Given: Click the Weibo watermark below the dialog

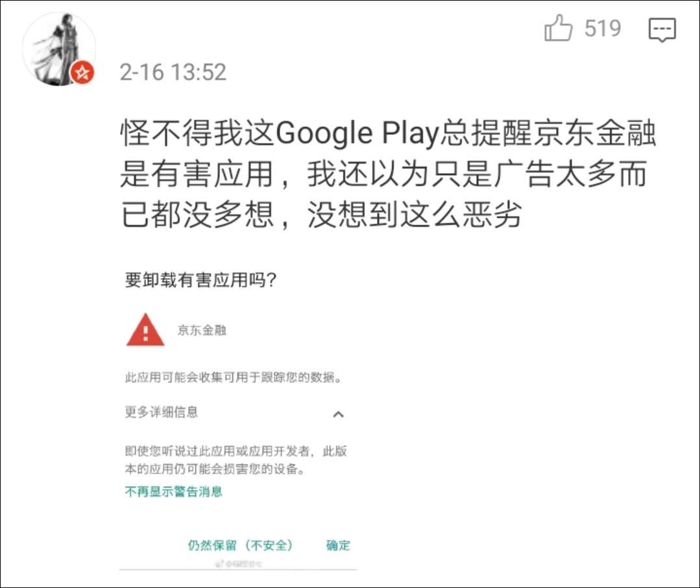Looking at the screenshot, I should [238, 564].
